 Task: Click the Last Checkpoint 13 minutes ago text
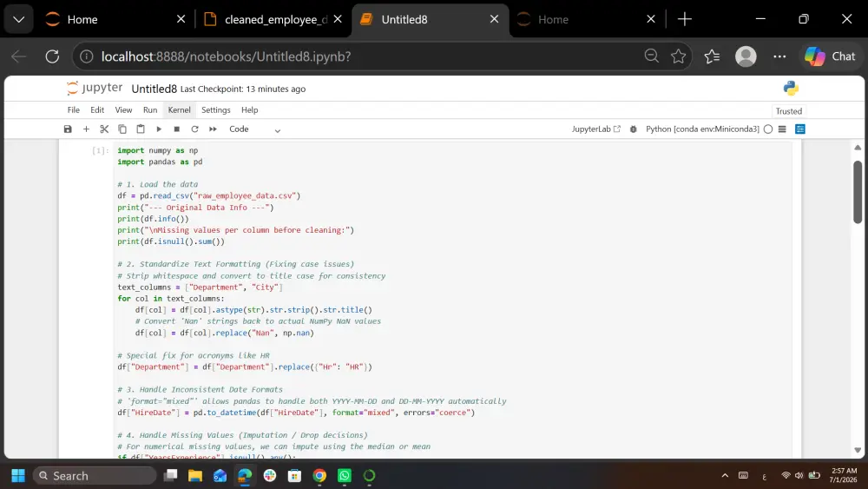click(243, 89)
